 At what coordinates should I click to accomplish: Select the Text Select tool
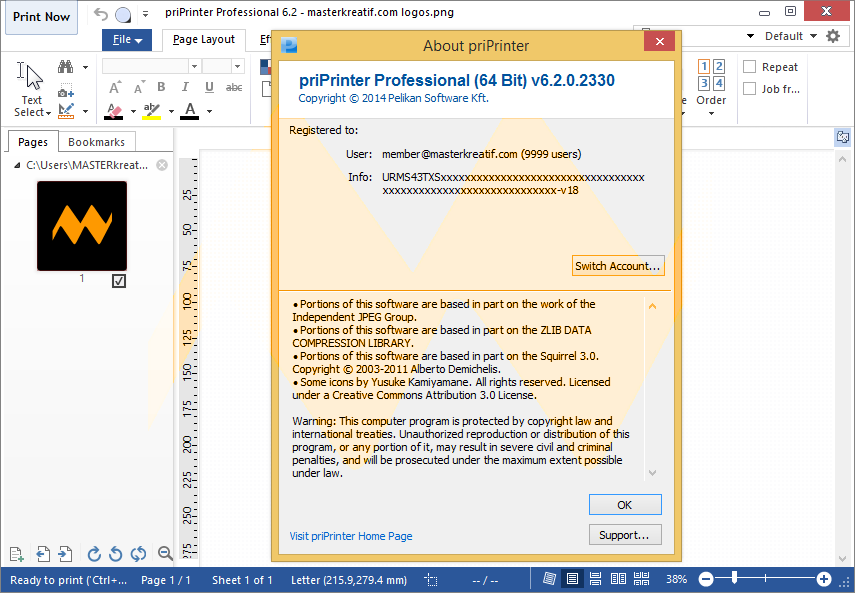click(x=32, y=89)
